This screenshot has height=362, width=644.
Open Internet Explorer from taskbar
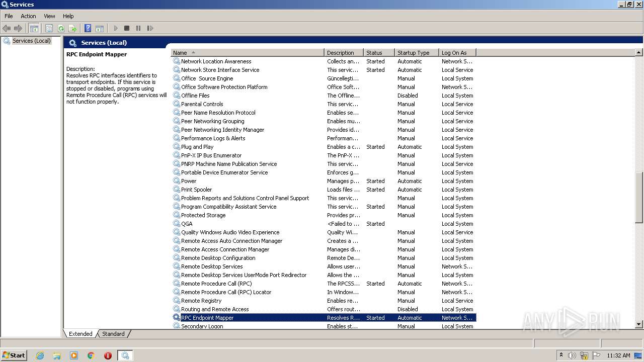(40, 355)
